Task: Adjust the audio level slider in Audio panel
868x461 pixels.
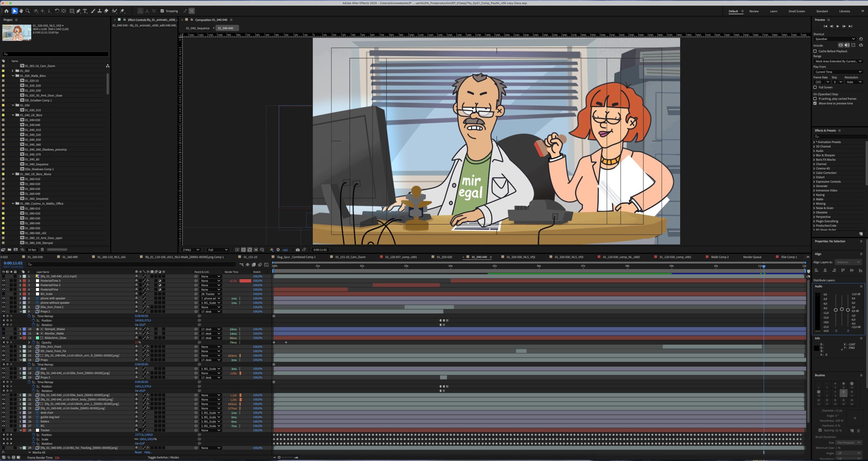Action: (x=842, y=309)
